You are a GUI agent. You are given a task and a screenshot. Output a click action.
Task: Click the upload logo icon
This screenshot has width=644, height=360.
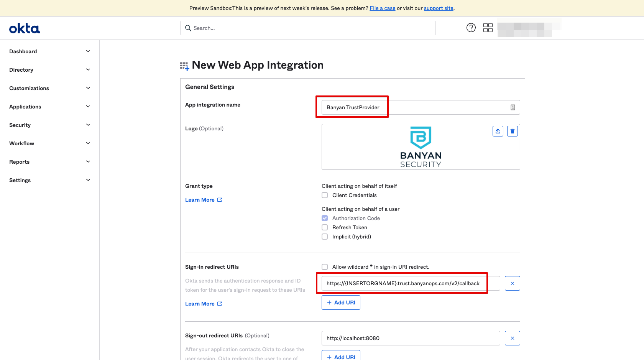pyautogui.click(x=498, y=131)
